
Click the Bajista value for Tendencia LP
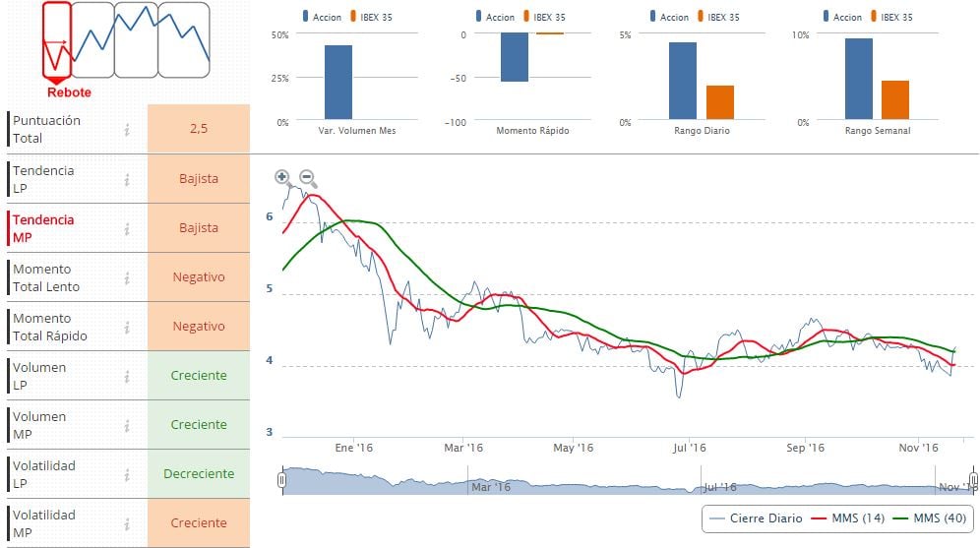(199, 179)
